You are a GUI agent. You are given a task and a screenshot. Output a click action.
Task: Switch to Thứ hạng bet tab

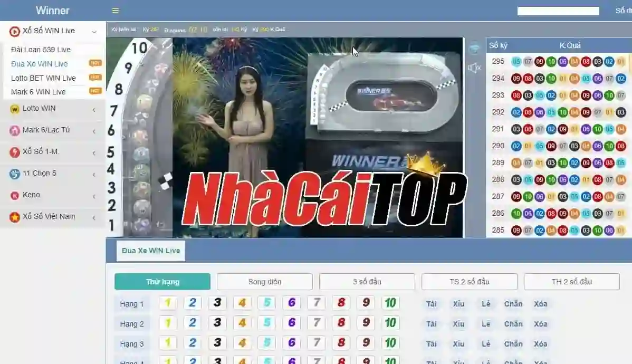162,282
